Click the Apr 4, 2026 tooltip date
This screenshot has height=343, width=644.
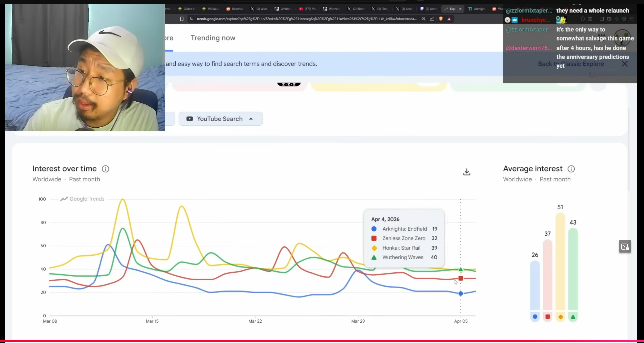click(x=385, y=219)
